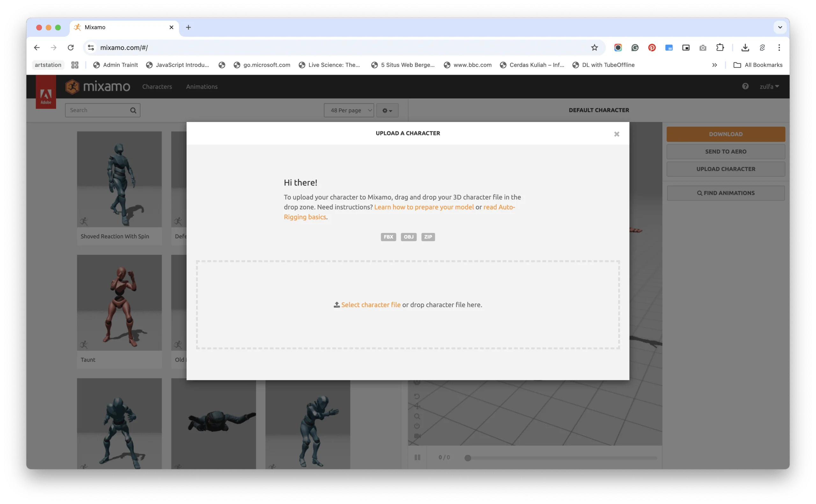Viewport: 816px width, 504px height.
Task: Open Learn how to prepare your model link
Action: click(424, 207)
